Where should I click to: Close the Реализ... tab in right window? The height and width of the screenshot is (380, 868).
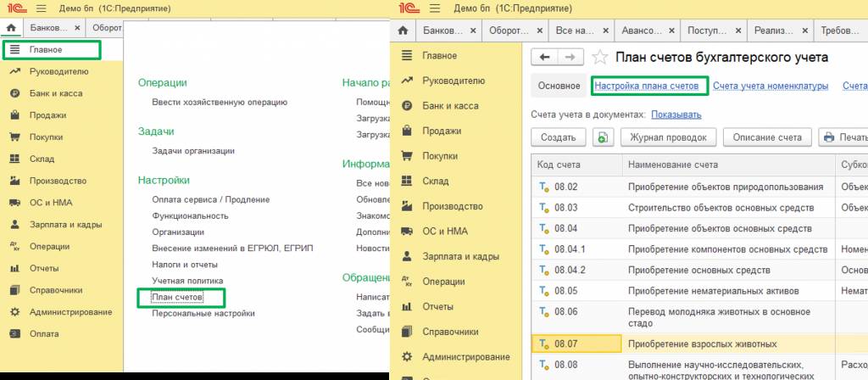click(x=804, y=31)
